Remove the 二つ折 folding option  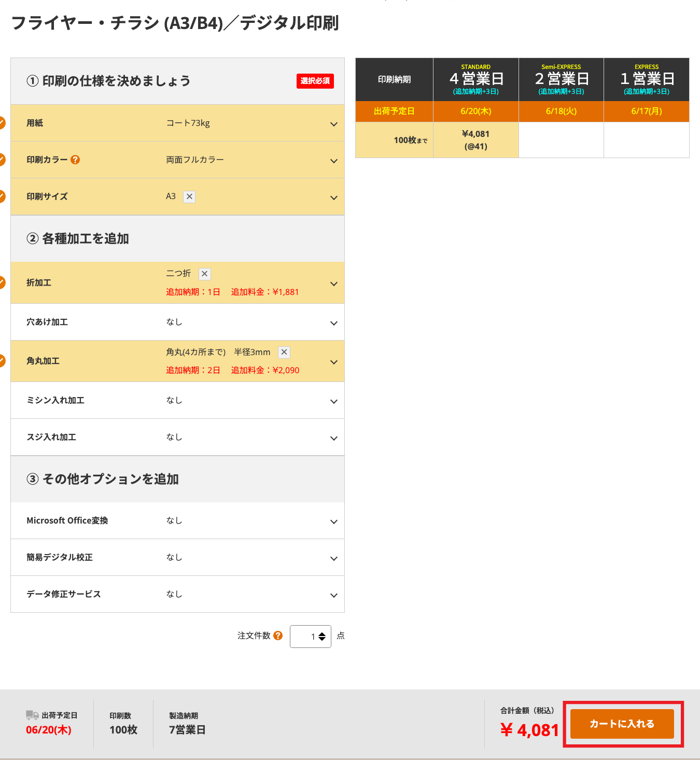click(205, 274)
